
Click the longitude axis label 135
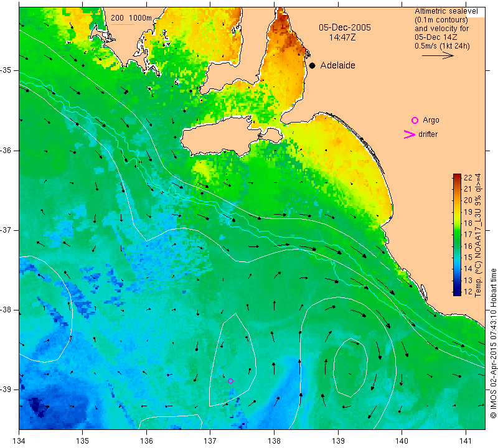pos(83,441)
